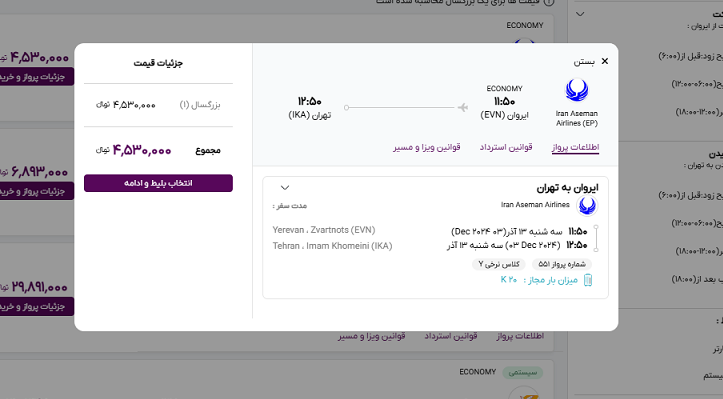This screenshot has height=399, width=723.
Task: Close the flight details popup via X icon
Action: coord(604,61)
